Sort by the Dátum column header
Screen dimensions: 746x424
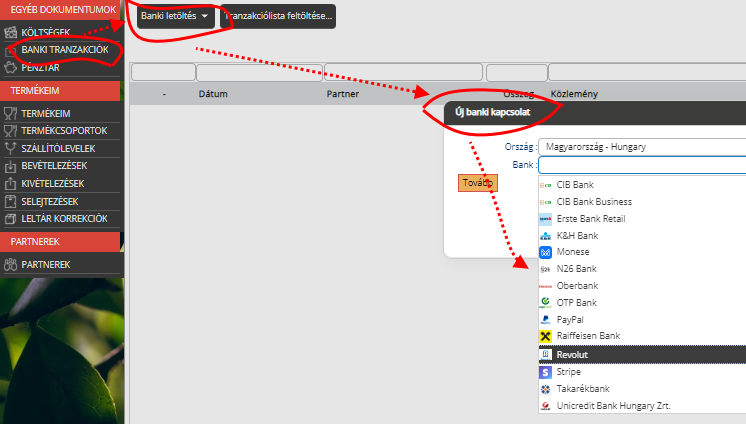(213, 94)
